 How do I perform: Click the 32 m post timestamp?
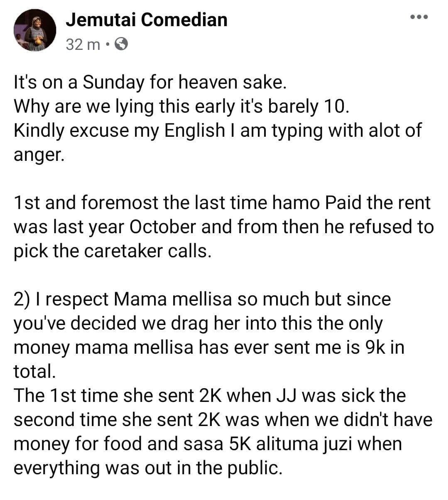pyautogui.click(x=83, y=44)
